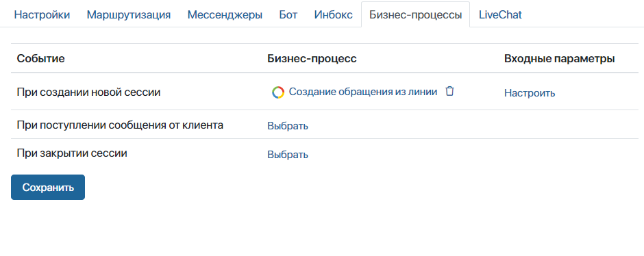Click the Бизнес-процесс column header
Screen dimensions: 644x256
coord(312,59)
